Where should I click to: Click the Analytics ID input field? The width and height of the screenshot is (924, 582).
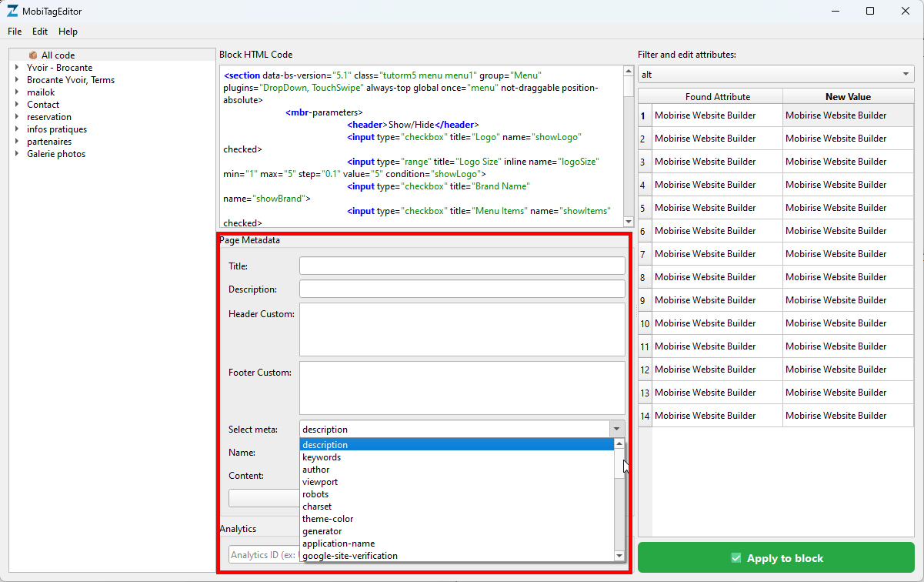coord(264,555)
